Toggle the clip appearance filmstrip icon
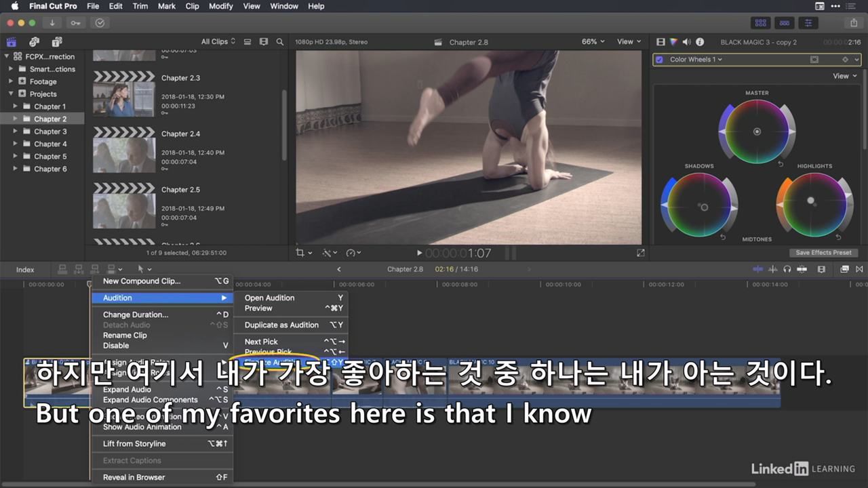 tap(264, 42)
